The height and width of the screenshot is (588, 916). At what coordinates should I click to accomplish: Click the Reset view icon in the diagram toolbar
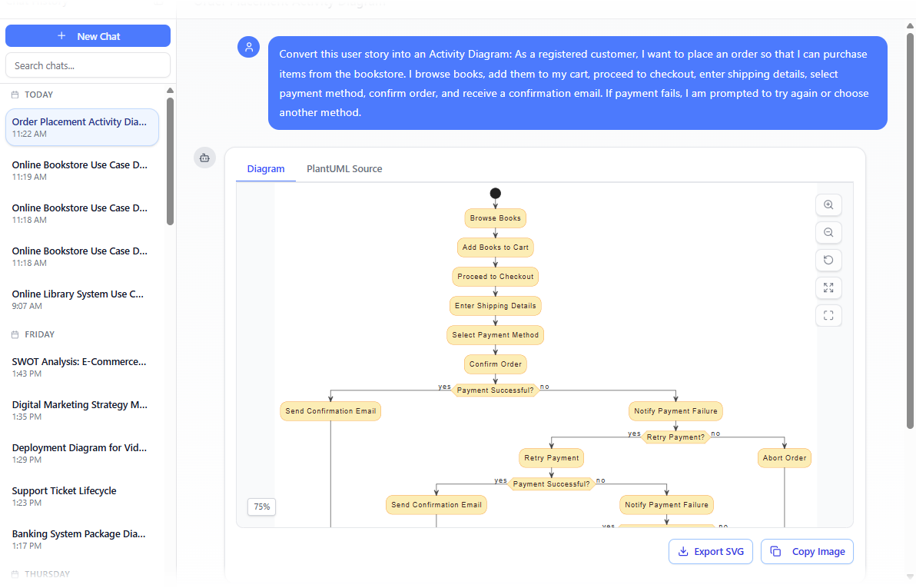pos(828,260)
